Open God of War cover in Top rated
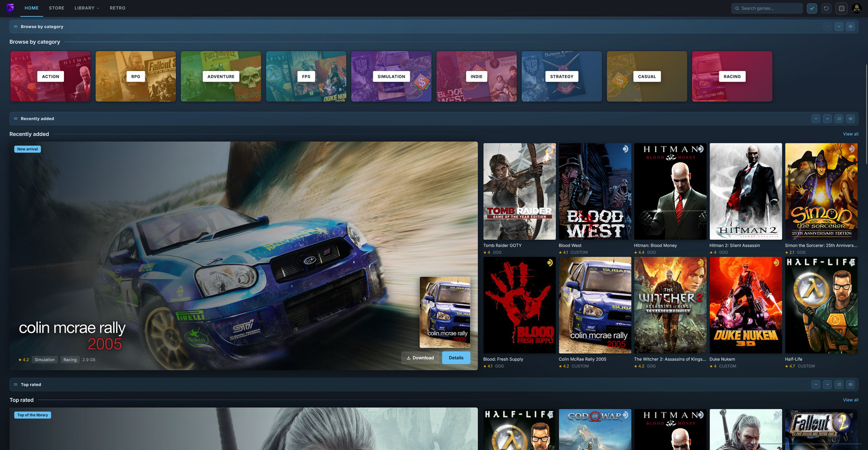This screenshot has width=868, height=450. [x=595, y=429]
